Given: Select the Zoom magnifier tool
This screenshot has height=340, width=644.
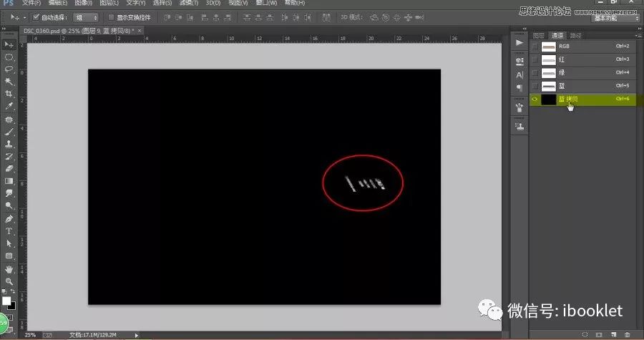Looking at the screenshot, I should coord(9,281).
